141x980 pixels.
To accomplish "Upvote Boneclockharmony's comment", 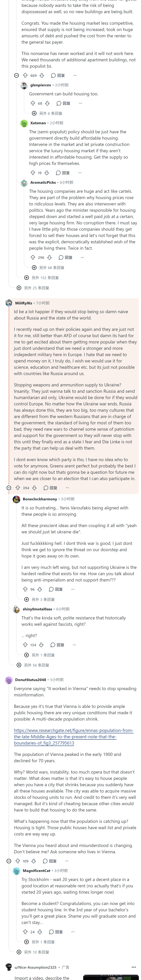I will pos(25,589).
